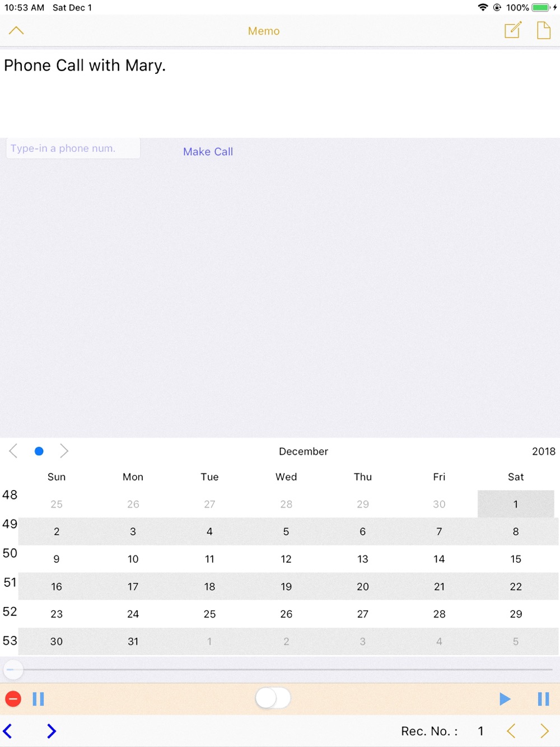This screenshot has width=560, height=747.
Task: Collapse the memo with the up chevron
Action: 17,30
